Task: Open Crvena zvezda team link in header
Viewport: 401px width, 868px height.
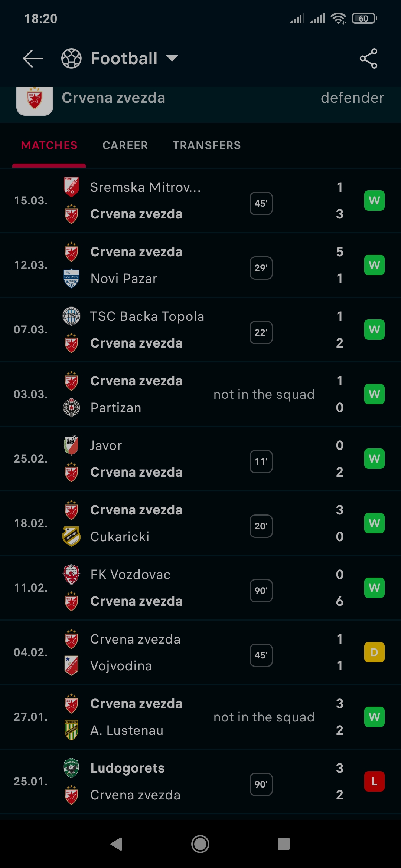Action: (113, 98)
